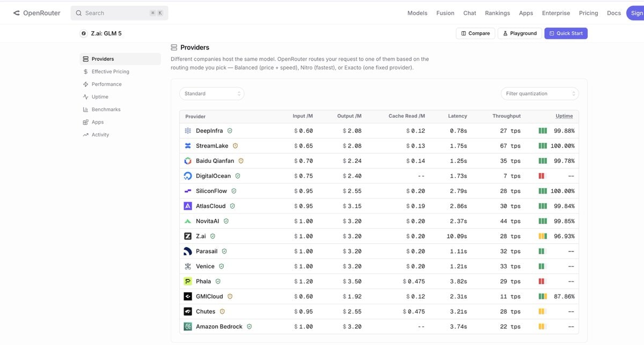Click the Parasail provider logo

click(x=188, y=251)
